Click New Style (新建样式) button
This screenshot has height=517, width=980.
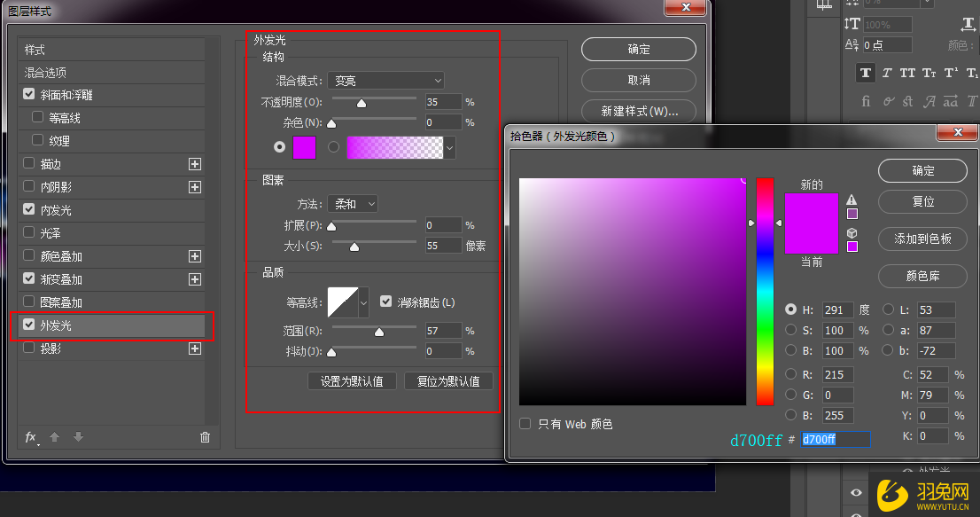(x=639, y=111)
